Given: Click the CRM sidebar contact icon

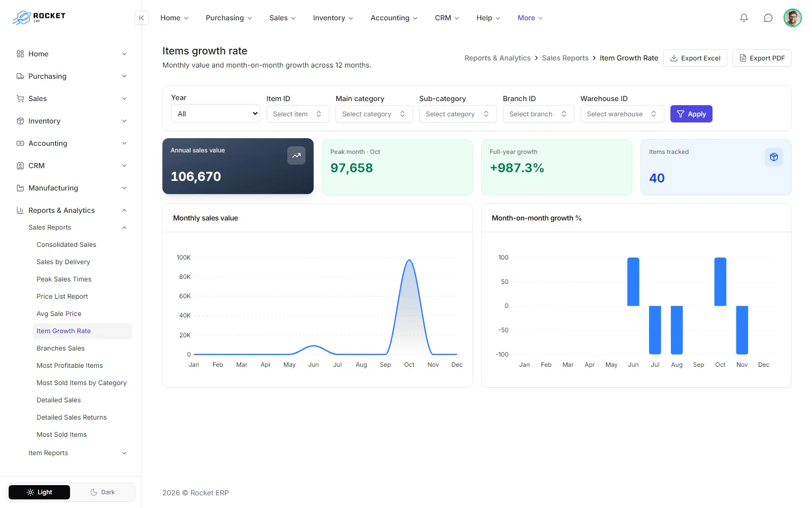Looking at the screenshot, I should (x=20, y=166).
